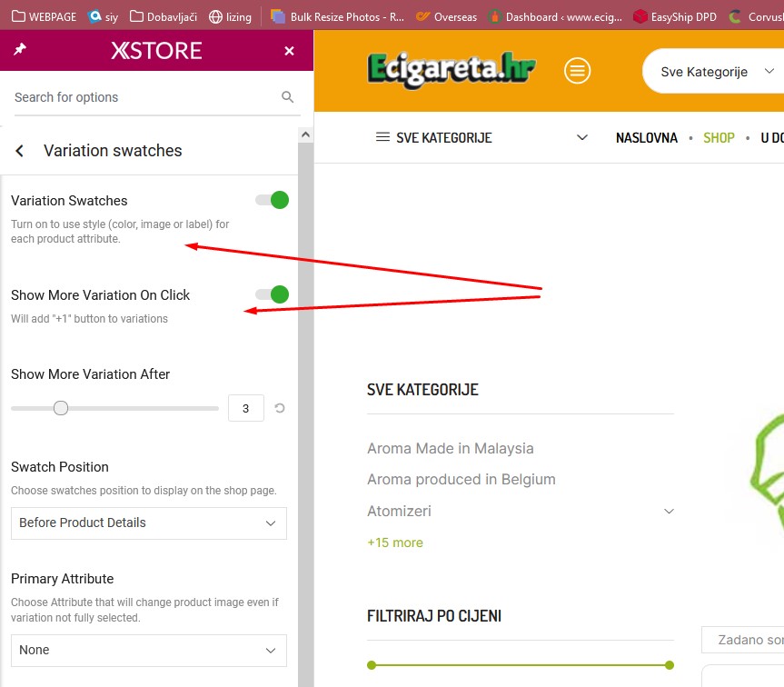Open the SHOP menu item
This screenshot has height=687, width=784.
719,138
